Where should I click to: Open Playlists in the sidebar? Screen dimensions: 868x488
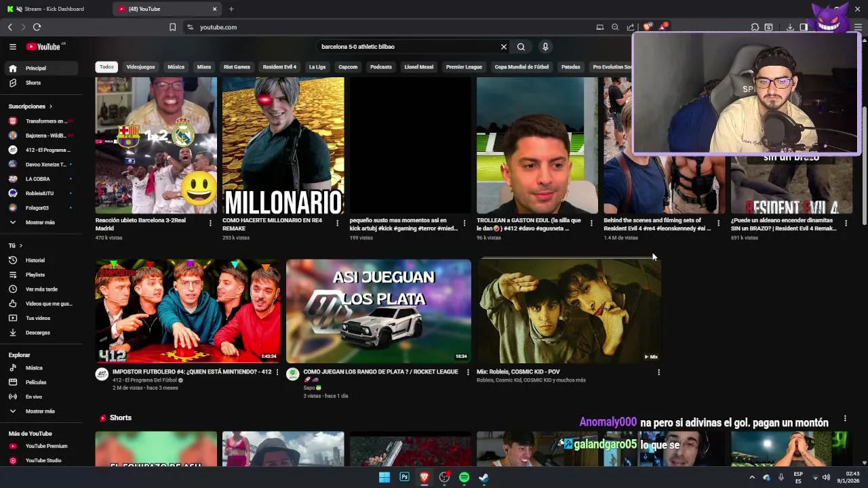click(35, 274)
